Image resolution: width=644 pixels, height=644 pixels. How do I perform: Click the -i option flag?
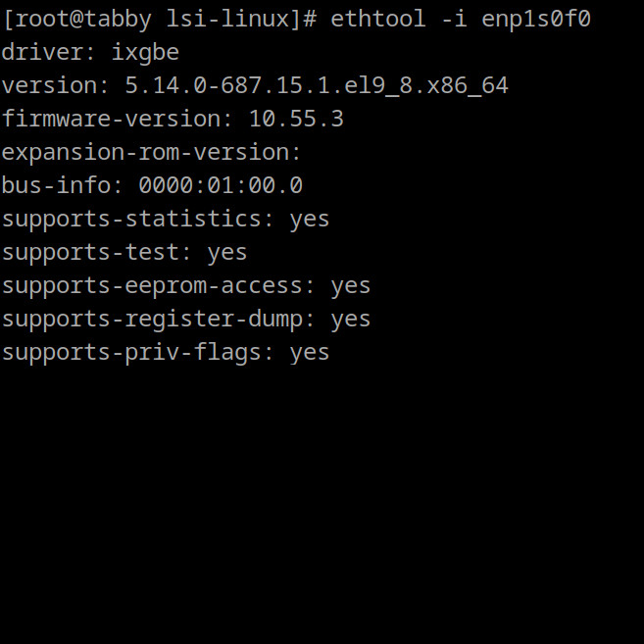(454, 19)
